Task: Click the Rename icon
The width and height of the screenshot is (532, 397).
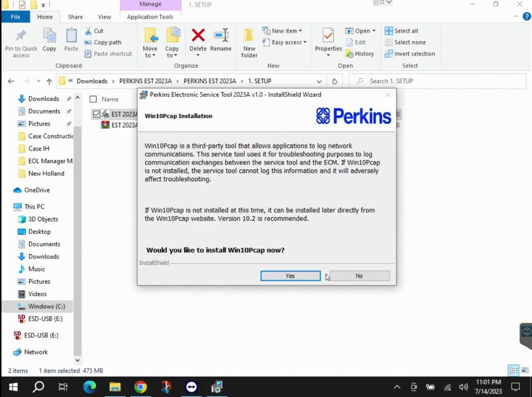Action: click(221, 36)
